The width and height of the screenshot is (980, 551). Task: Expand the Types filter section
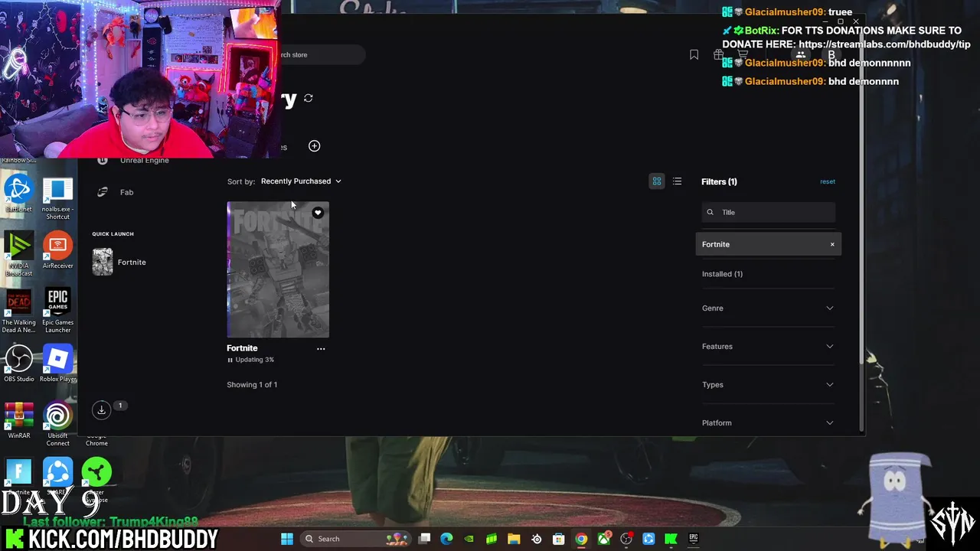[768, 384]
